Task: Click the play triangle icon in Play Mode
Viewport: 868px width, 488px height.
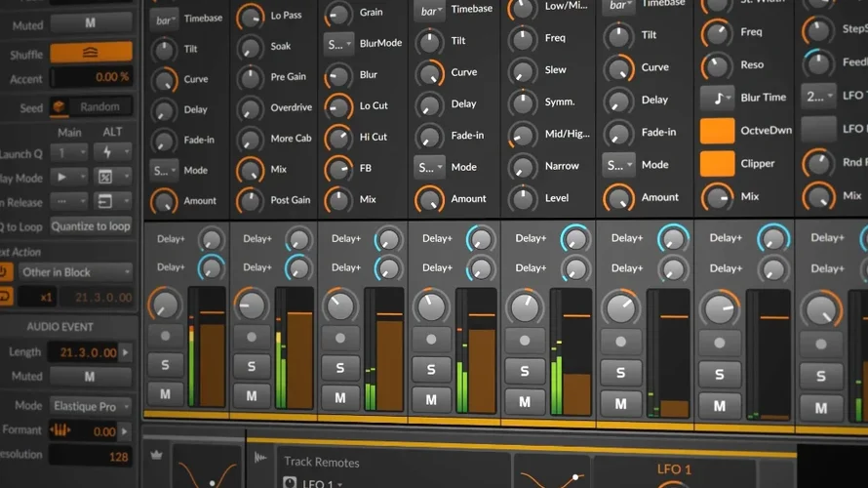Action: tap(62, 177)
